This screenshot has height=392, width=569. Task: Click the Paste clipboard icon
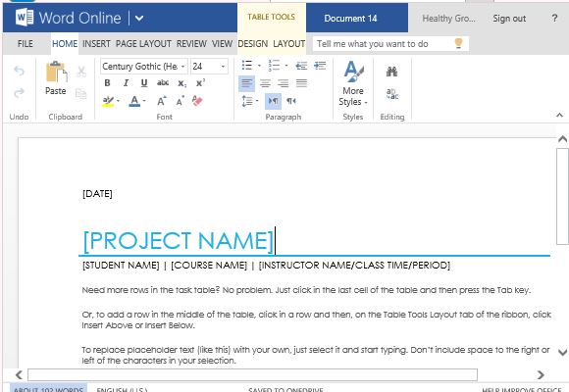click(x=56, y=72)
